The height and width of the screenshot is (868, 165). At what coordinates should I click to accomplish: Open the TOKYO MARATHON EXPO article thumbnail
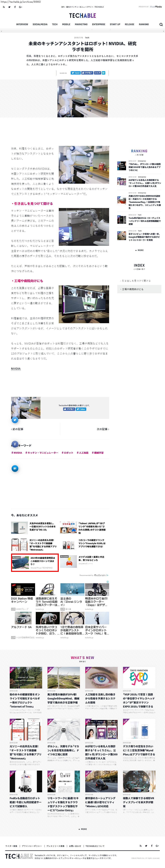click(x=139, y=678)
